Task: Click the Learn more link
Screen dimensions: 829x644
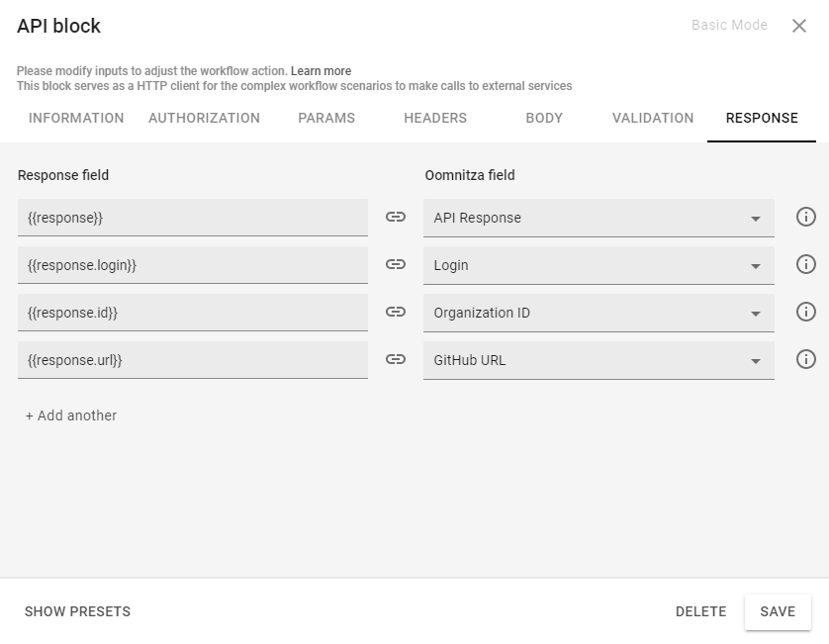Action: 322,70
